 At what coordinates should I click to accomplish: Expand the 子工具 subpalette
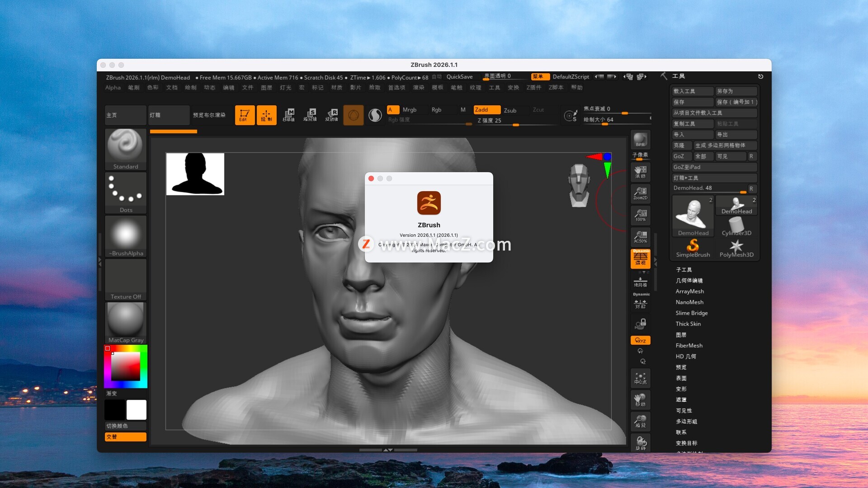coord(684,270)
